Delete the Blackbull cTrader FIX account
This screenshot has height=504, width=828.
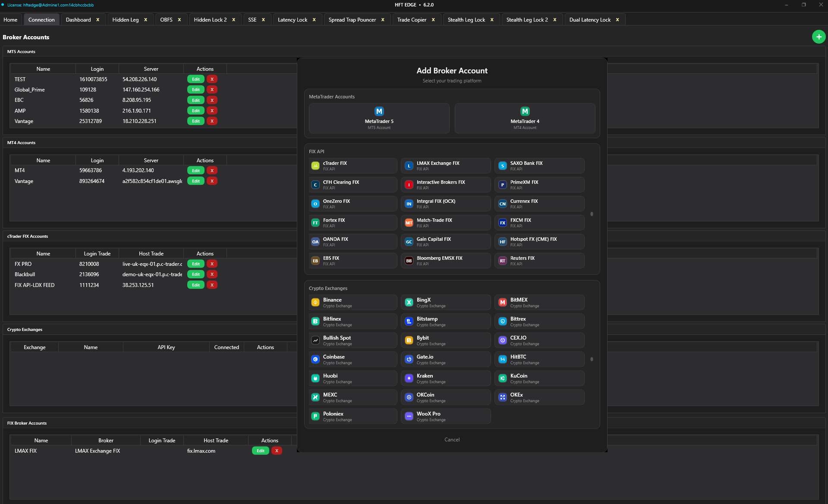tap(212, 274)
